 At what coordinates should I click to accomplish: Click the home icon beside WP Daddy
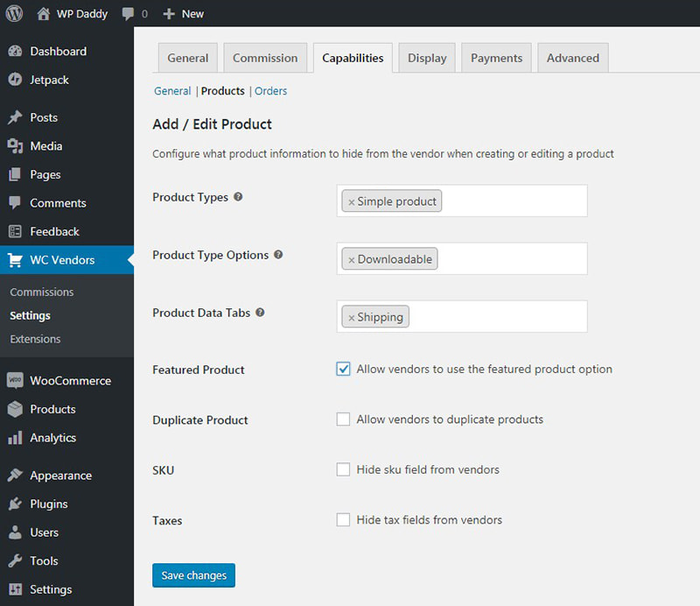tap(43, 14)
